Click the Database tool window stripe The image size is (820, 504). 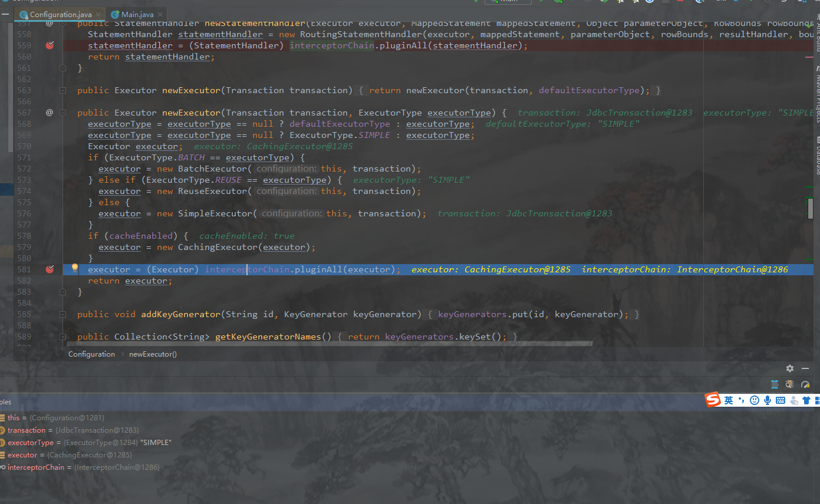[818, 155]
